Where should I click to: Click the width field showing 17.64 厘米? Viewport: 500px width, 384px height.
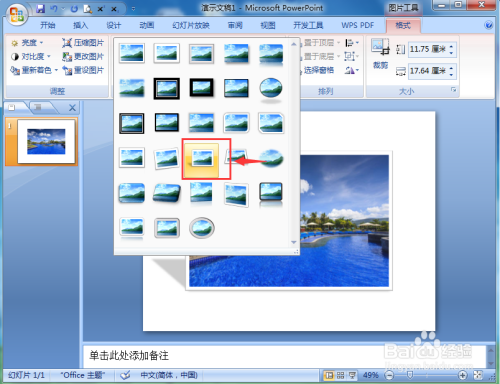pos(428,71)
